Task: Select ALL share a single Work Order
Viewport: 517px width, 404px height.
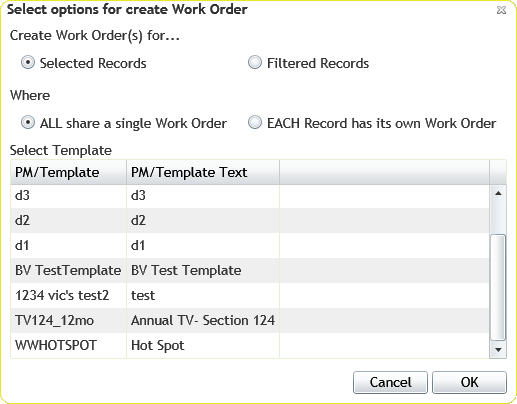Action: [28, 122]
